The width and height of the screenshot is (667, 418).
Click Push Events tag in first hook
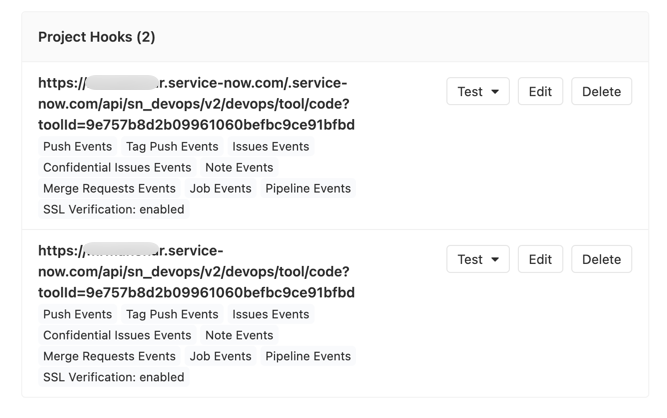point(77,146)
